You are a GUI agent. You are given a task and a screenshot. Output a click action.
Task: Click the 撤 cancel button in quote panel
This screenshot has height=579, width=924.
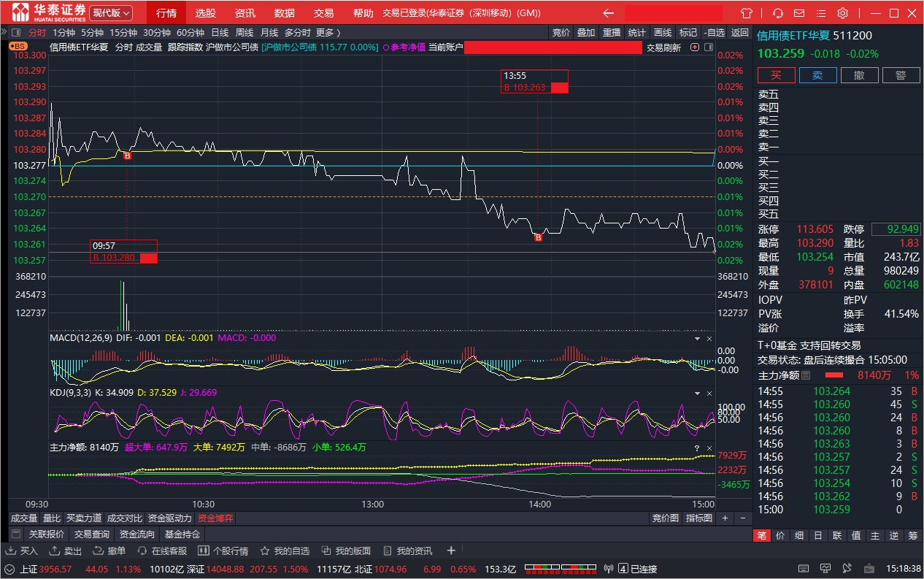[860, 75]
